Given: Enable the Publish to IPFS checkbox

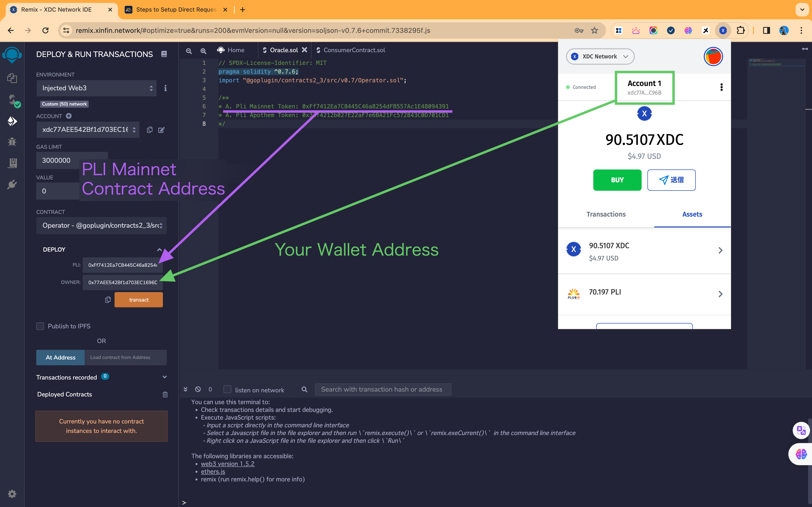Looking at the screenshot, I should point(40,326).
